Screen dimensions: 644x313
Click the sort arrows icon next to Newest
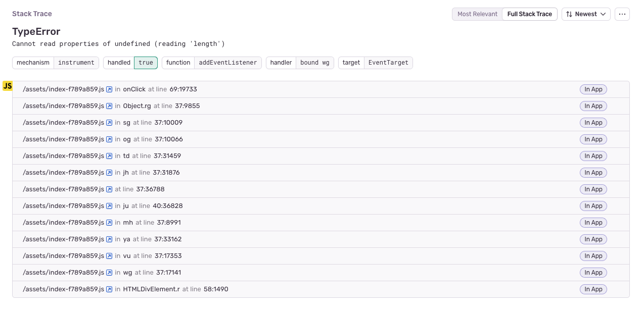[x=570, y=14]
